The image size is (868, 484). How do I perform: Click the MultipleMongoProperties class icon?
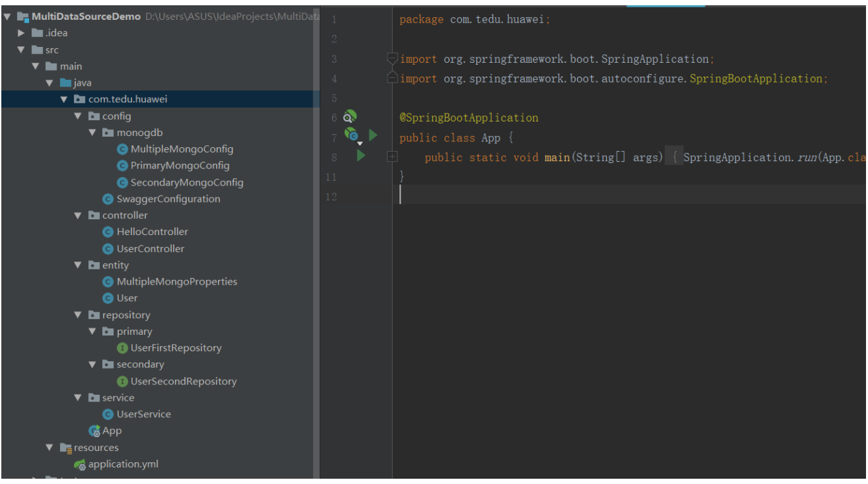pos(108,281)
